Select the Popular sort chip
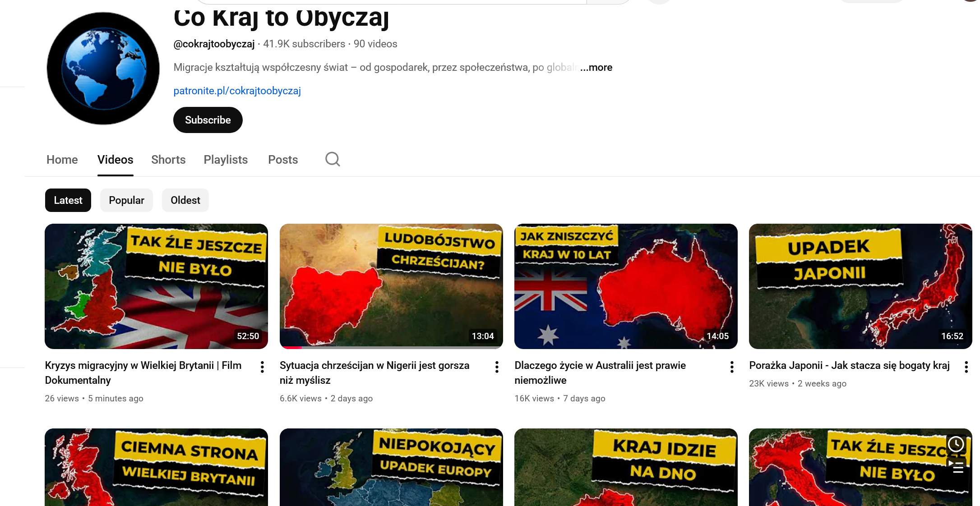 click(x=126, y=200)
